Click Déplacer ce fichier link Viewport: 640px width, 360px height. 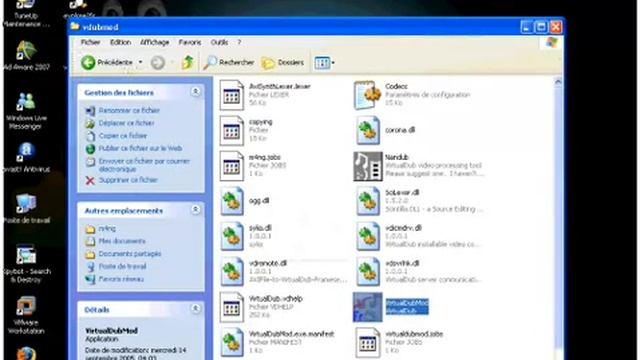click(127, 123)
